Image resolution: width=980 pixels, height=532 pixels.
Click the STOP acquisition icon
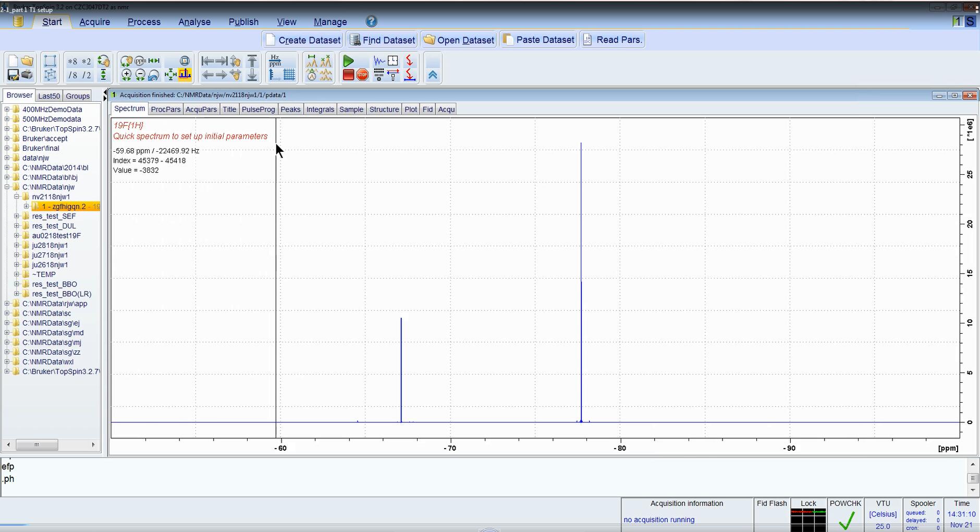pyautogui.click(x=362, y=75)
